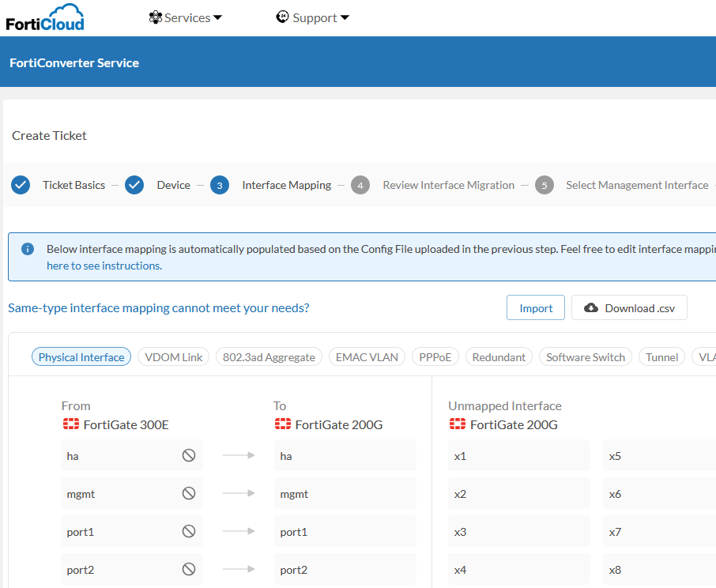Switch to the 802.3ad Aggregate tab
The width and height of the screenshot is (716, 588).
pos(269,357)
